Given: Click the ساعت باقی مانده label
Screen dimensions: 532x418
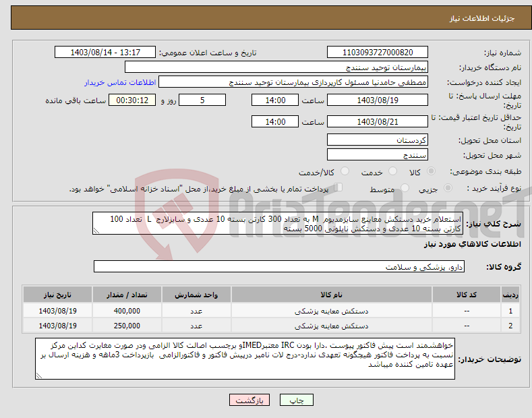Looking at the screenshot, I should click(76, 100).
